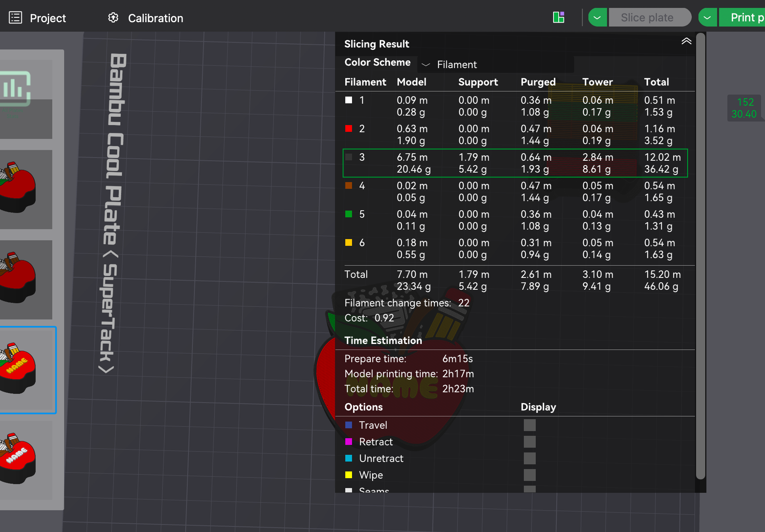
Task: Click the Slice plate button
Action: point(649,18)
